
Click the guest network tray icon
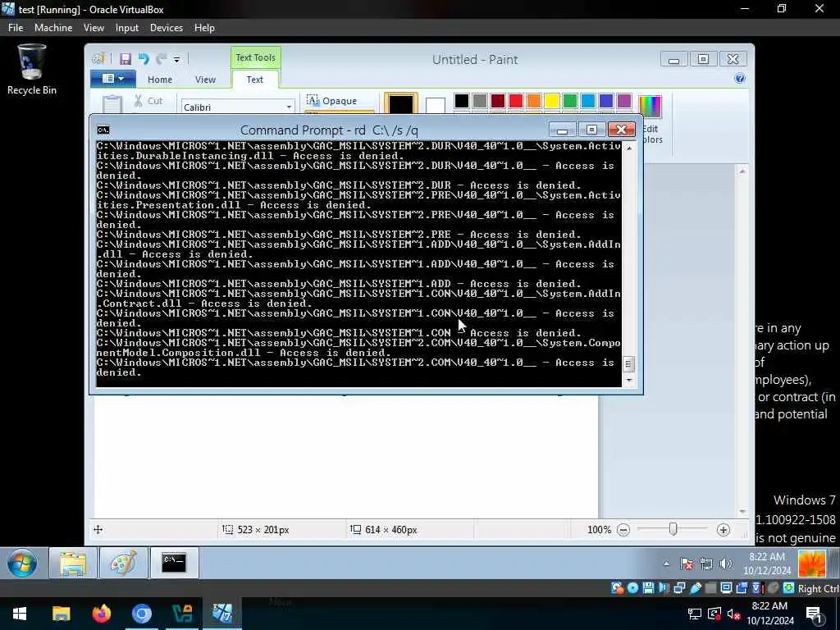pos(706,564)
